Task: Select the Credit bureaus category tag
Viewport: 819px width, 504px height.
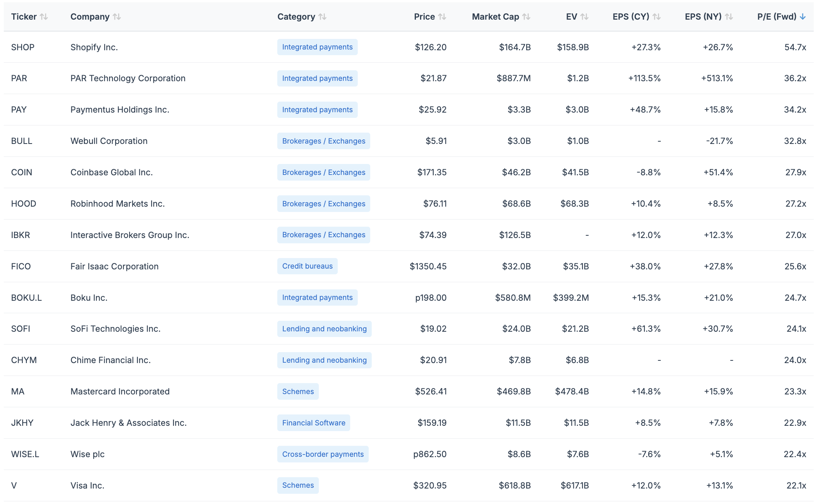Action: coord(307,266)
